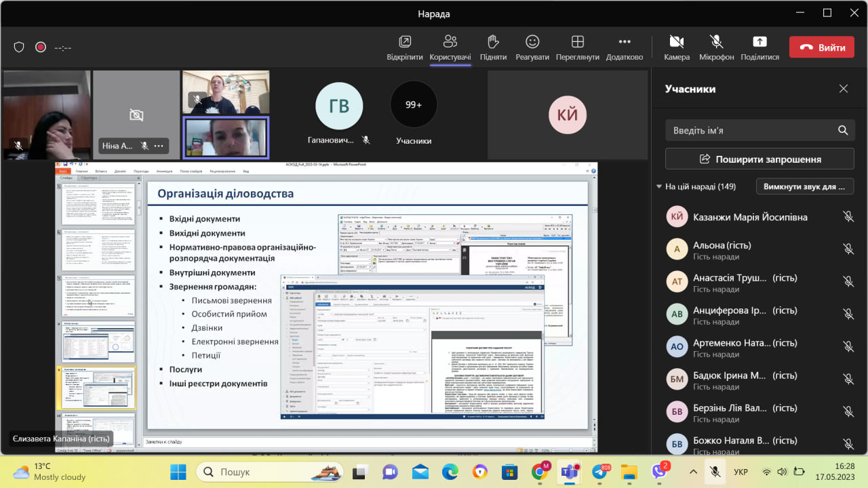The height and width of the screenshot is (488, 868).
Task: Click the Підняти raise hand icon
Action: click(493, 42)
